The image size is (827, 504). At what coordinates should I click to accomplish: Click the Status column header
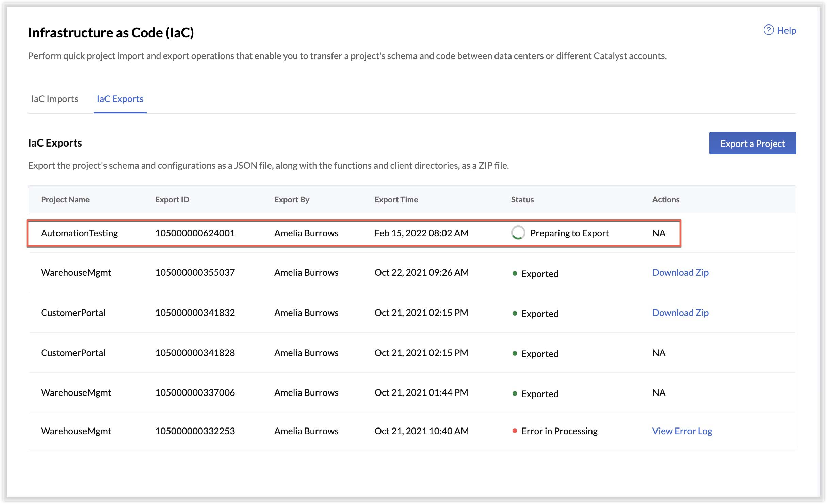click(x=522, y=200)
